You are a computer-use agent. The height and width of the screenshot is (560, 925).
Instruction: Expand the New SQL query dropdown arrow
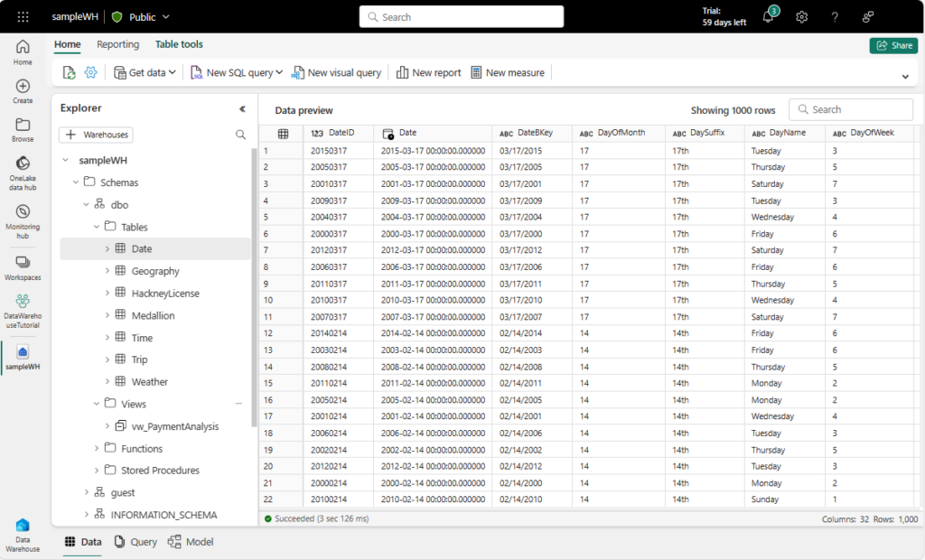[279, 72]
